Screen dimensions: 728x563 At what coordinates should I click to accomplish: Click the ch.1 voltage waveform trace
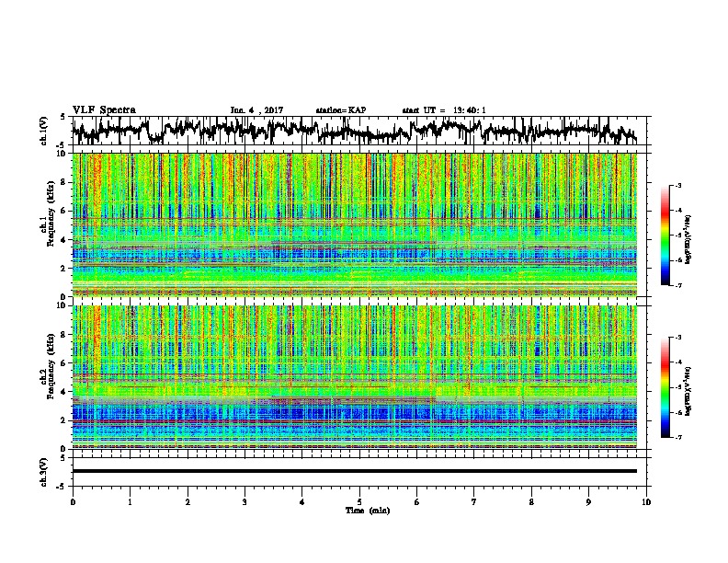pos(354,131)
